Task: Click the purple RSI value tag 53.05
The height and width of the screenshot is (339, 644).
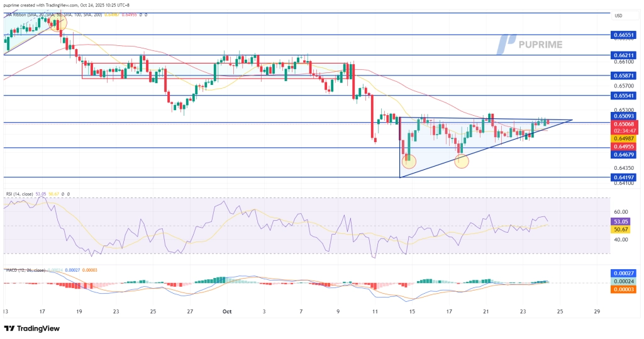Action: pyautogui.click(x=625, y=222)
